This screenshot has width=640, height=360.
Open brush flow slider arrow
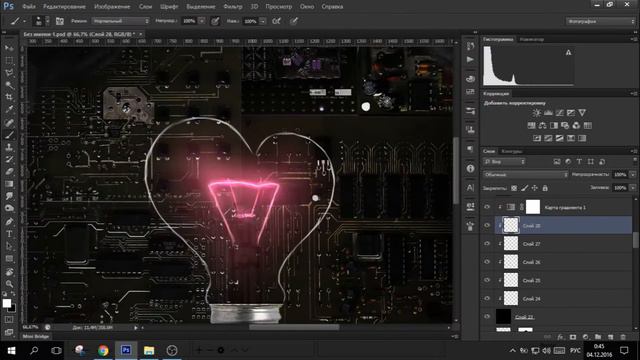click(x=263, y=21)
